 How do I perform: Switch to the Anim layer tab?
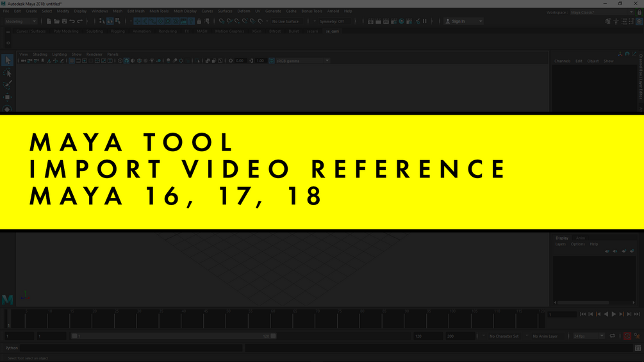pos(580,238)
